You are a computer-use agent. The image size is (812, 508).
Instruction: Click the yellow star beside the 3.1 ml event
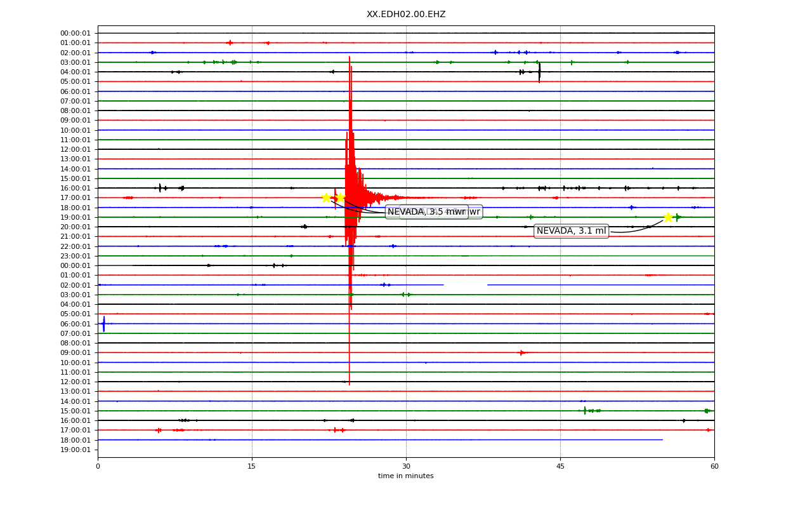pos(668,217)
